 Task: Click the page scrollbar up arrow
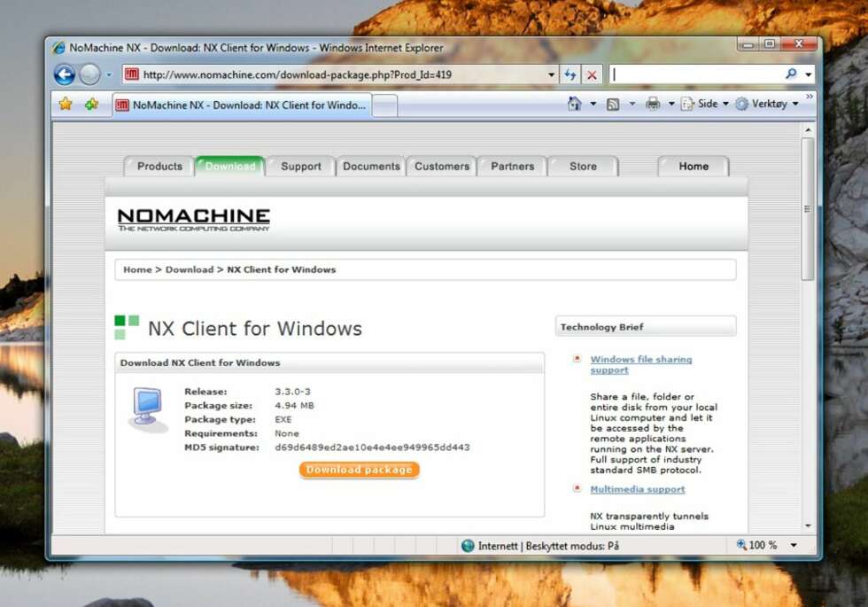[x=808, y=130]
